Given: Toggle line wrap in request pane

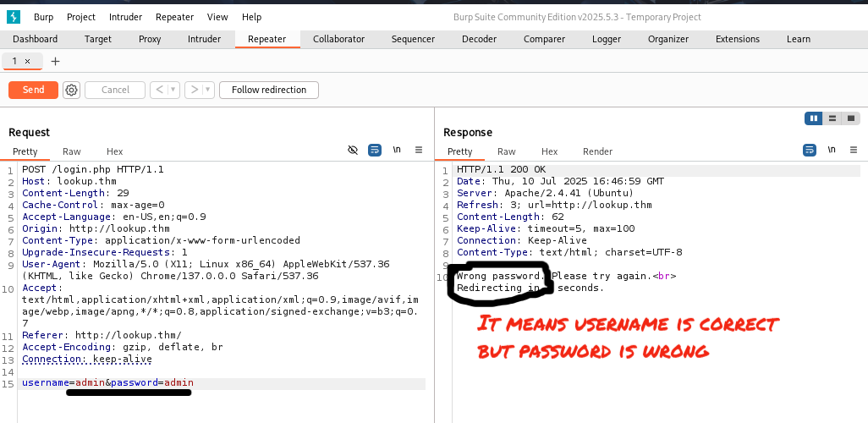Looking at the screenshot, I should point(375,150).
